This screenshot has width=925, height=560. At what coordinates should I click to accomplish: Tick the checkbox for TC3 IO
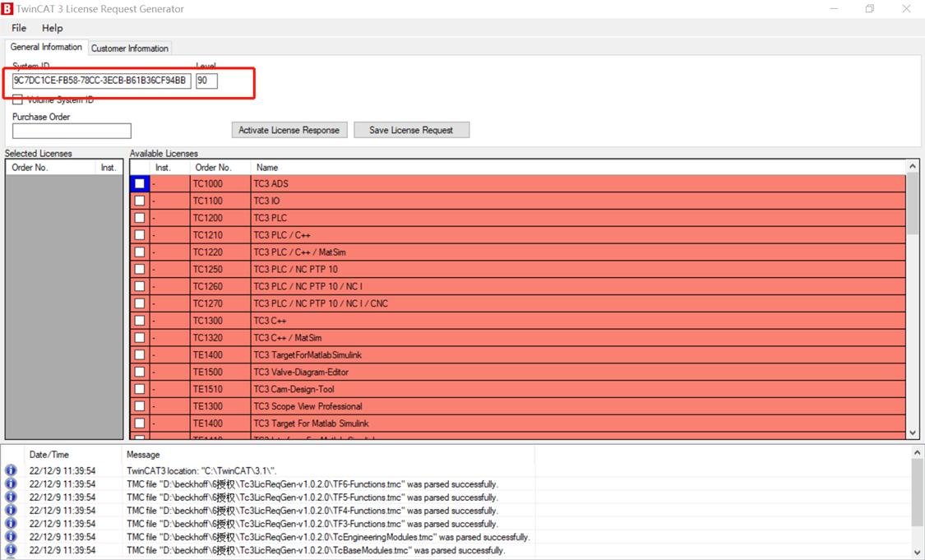139,201
